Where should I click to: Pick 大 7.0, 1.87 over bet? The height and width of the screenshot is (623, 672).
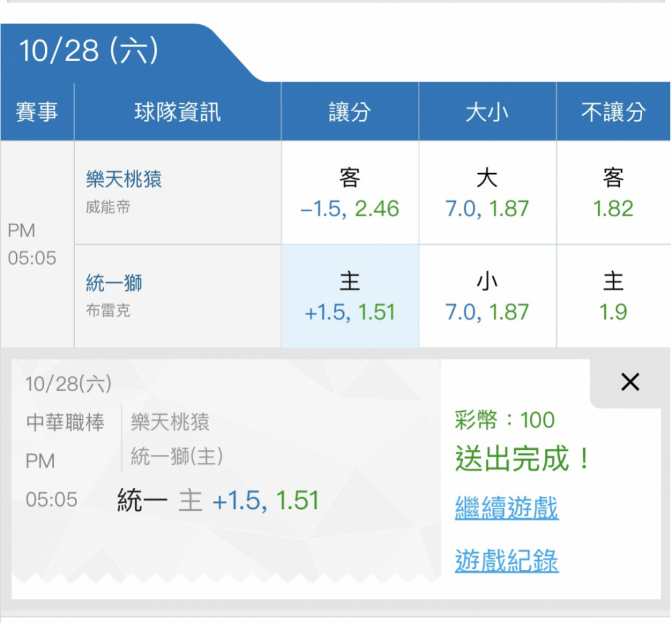[487, 193]
